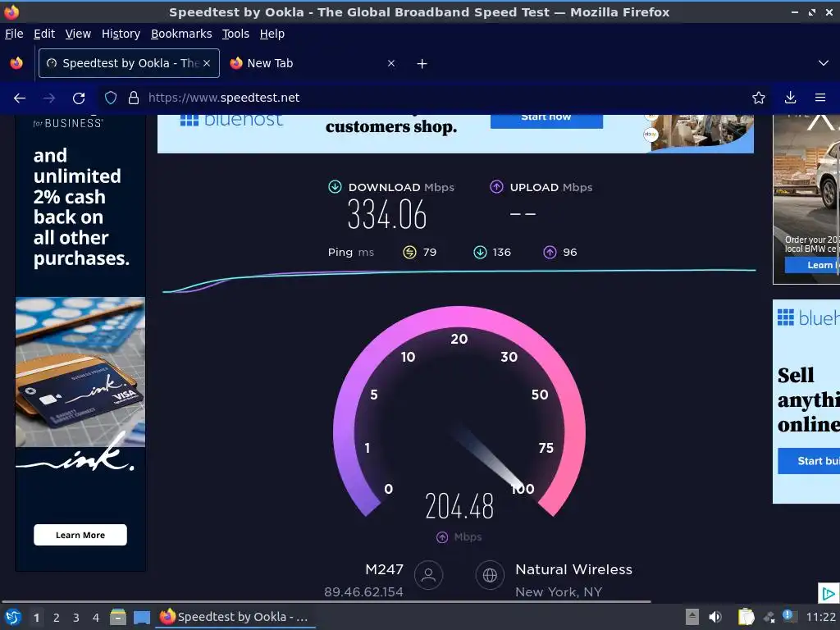Click the Natural Wireless server name
This screenshot has width=840, height=630.
click(573, 569)
